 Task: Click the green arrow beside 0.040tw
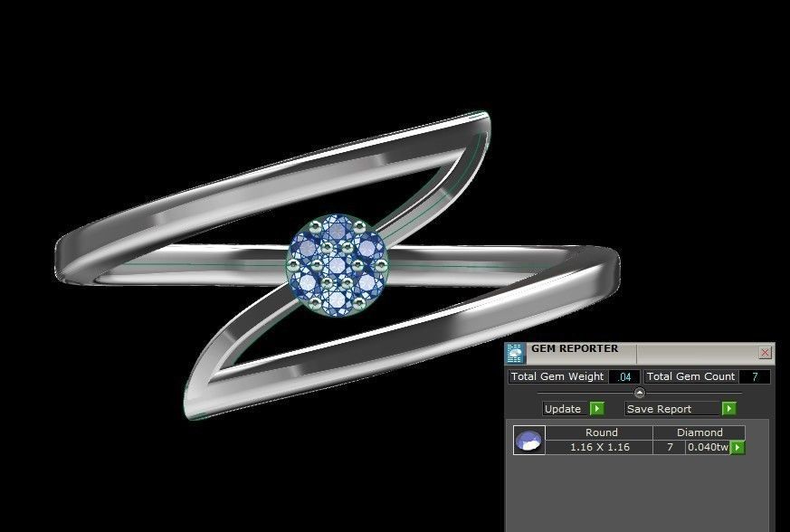[738, 447]
